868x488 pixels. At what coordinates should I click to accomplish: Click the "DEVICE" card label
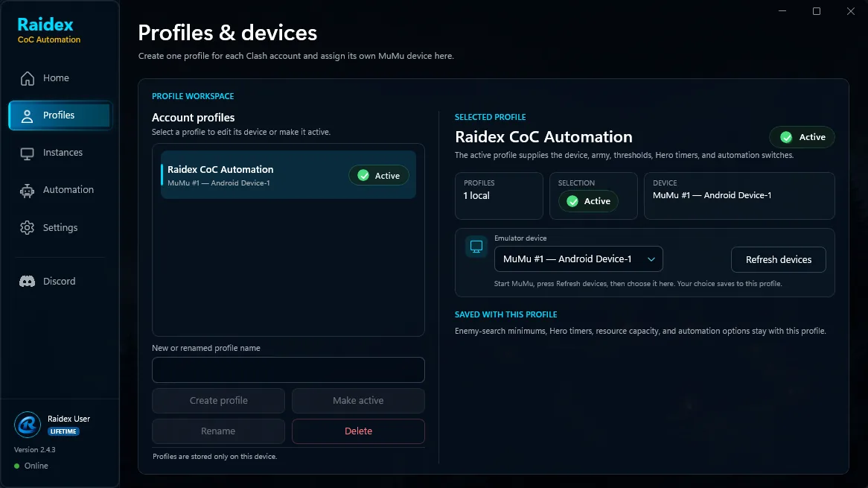pos(665,183)
